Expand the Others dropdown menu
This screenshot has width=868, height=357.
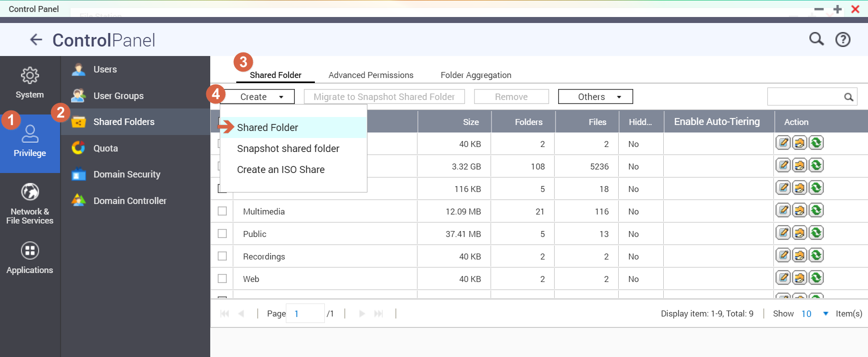(x=595, y=96)
